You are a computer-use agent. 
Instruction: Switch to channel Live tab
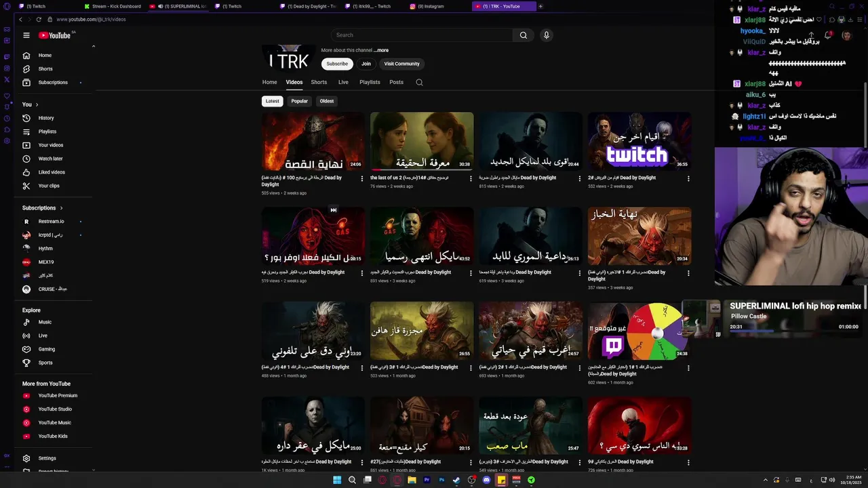pyautogui.click(x=343, y=83)
